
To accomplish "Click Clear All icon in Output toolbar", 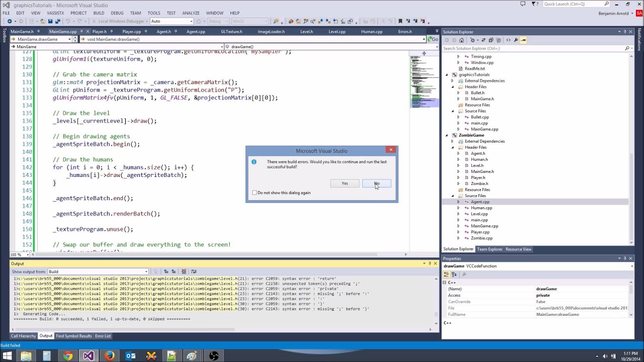I will [x=184, y=271].
